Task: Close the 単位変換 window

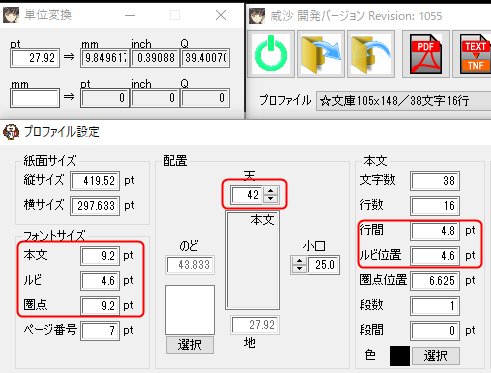Action: click(221, 15)
